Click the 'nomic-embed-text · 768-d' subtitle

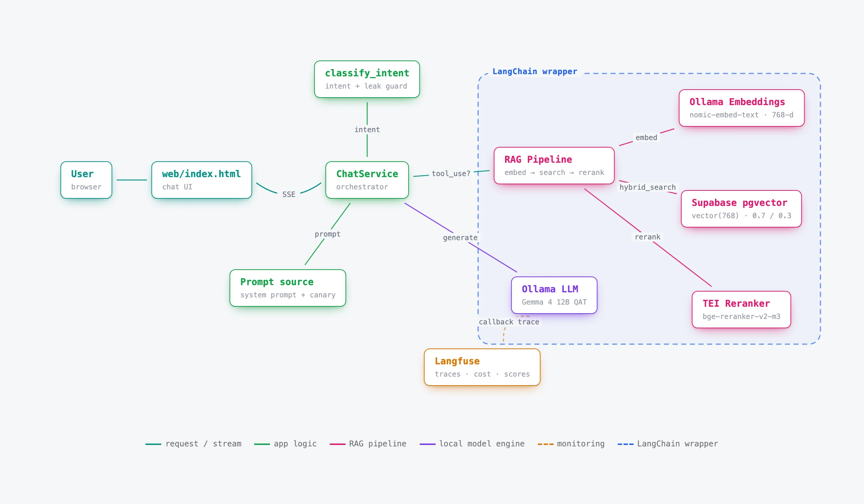coord(741,115)
